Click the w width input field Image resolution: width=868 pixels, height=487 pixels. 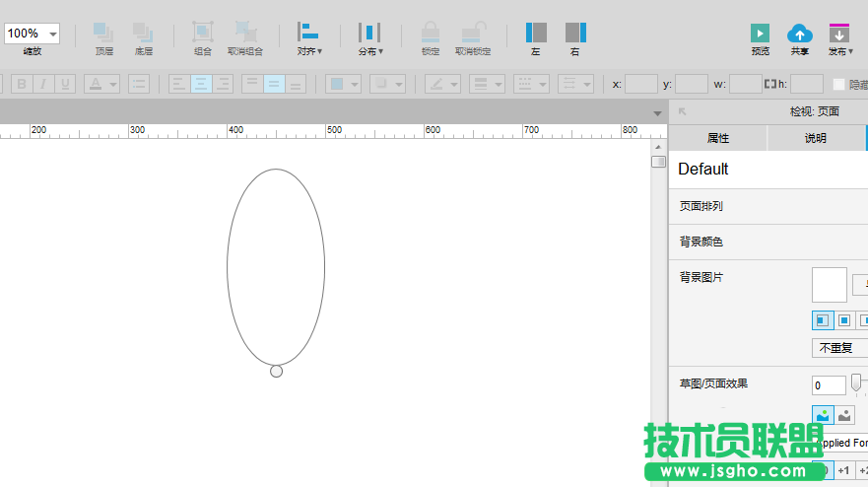point(746,84)
